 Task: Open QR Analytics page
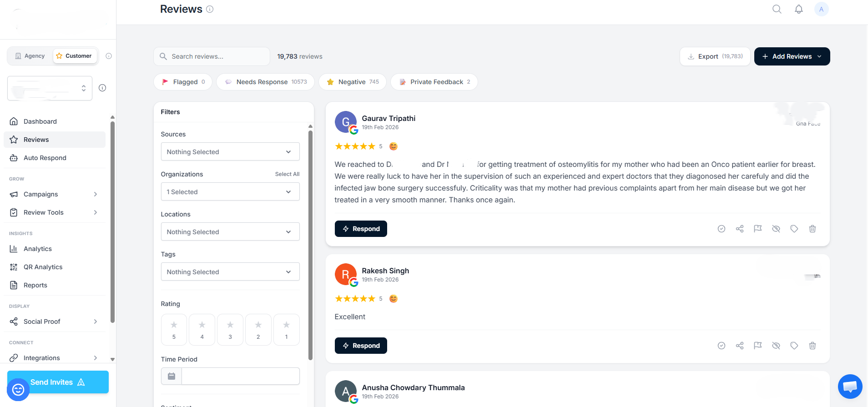tap(55, 267)
